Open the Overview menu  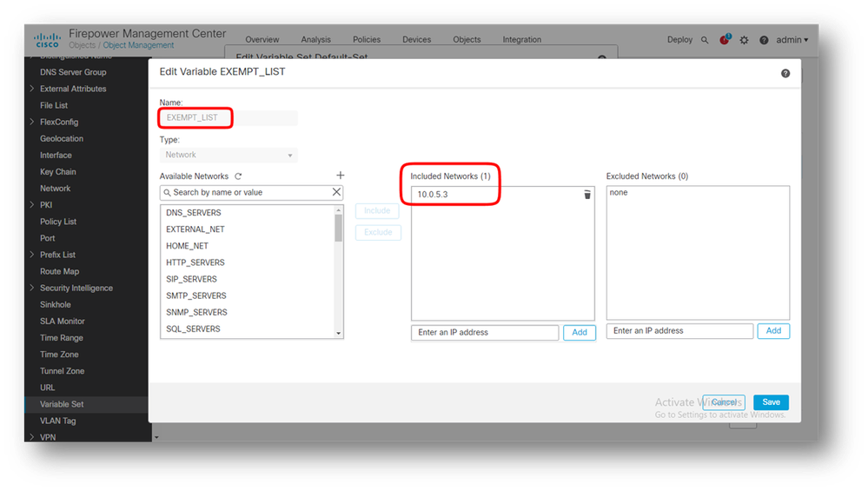262,40
